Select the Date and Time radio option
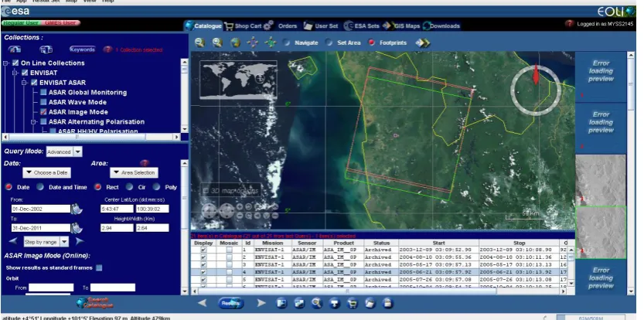This screenshot has height=320, width=644. point(40,187)
